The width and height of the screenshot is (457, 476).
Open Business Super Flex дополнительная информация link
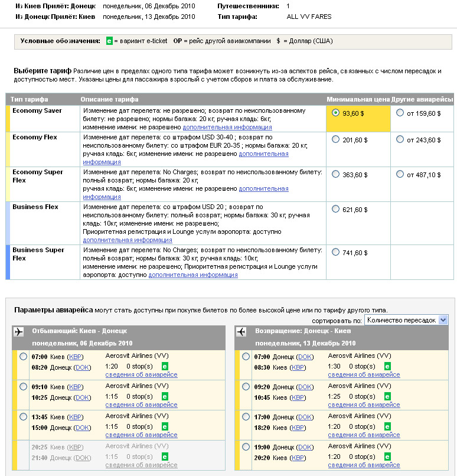point(193,275)
